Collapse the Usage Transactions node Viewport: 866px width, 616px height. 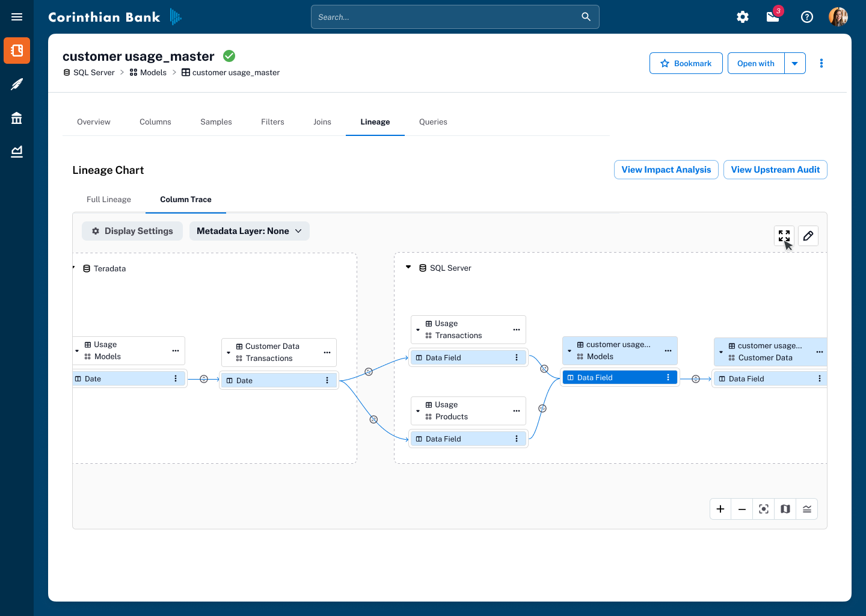[x=418, y=330]
